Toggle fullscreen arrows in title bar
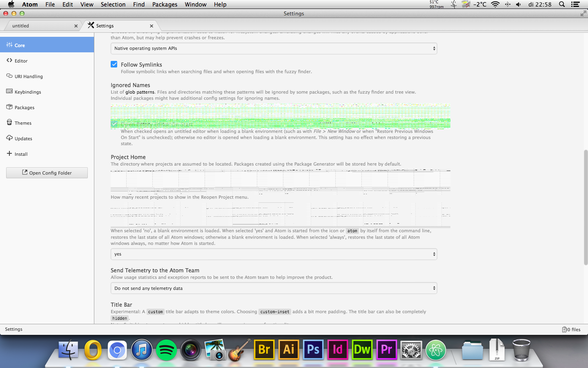Viewport: 588px width, 368px height. pyautogui.click(x=583, y=13)
